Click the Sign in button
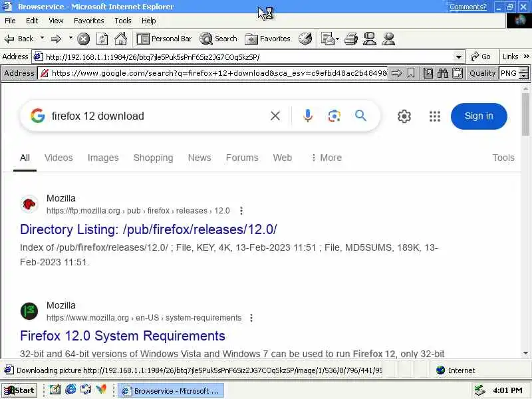The height and width of the screenshot is (399, 532). click(479, 116)
